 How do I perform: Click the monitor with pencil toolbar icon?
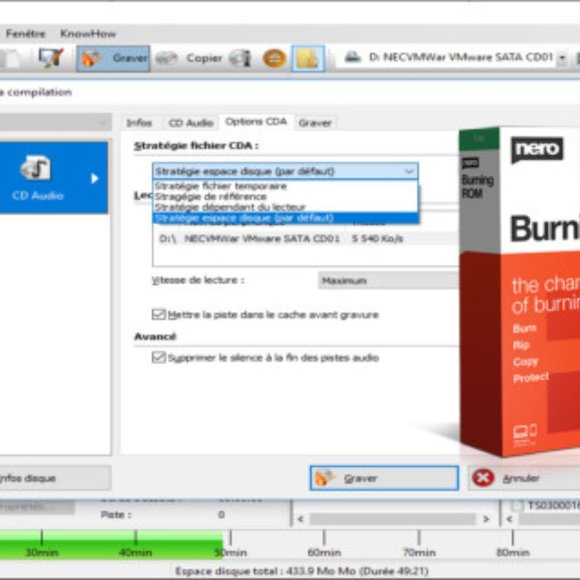tap(51, 58)
